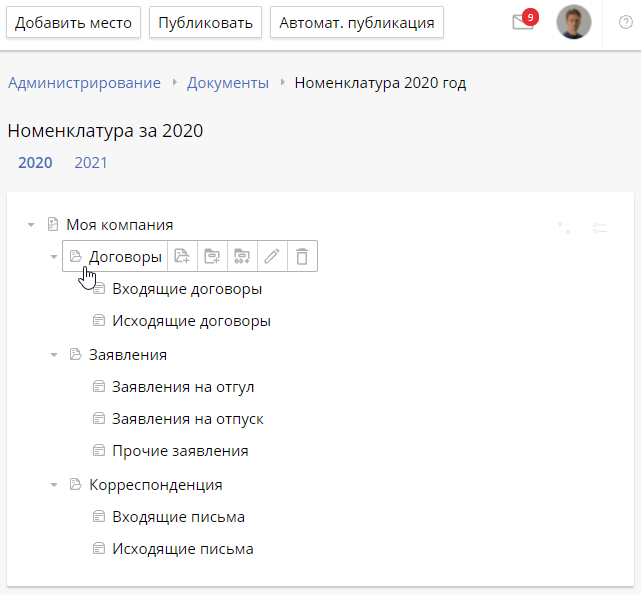Collapse the Моя компания tree node
Screen dimensions: 641x595
31,225
